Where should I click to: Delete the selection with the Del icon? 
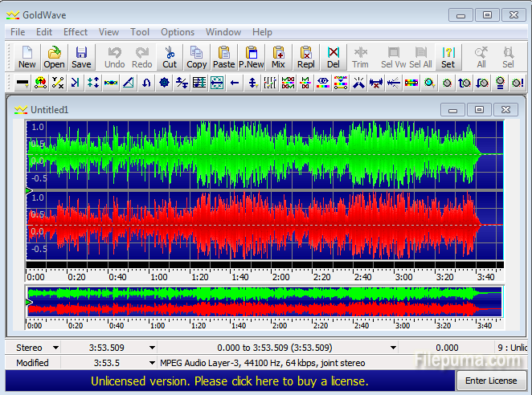coord(333,56)
